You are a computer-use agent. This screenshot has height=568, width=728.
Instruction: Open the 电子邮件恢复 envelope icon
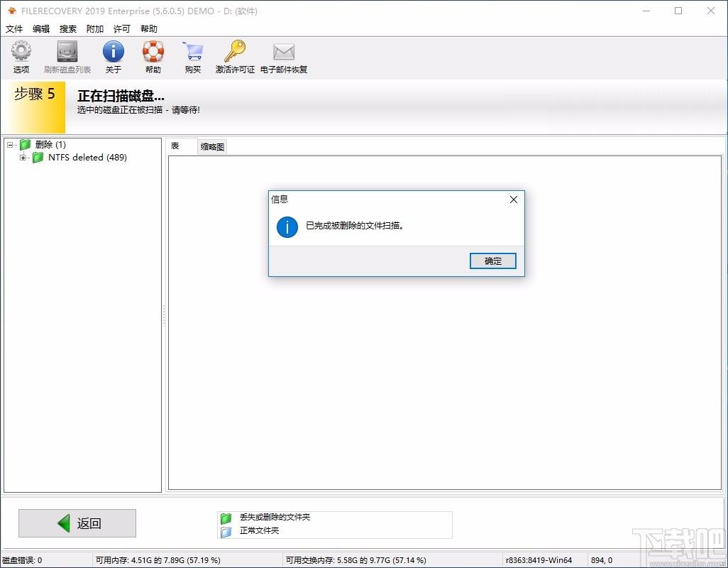point(284,52)
